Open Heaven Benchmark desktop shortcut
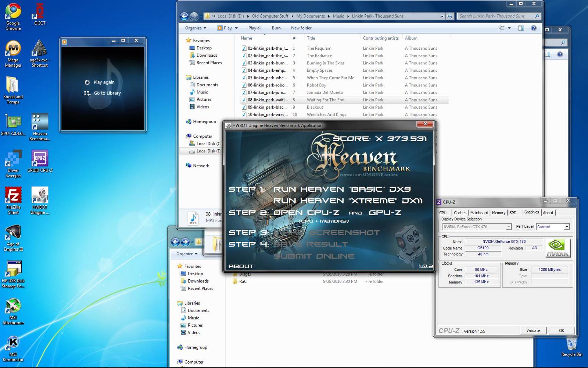 coord(40,127)
